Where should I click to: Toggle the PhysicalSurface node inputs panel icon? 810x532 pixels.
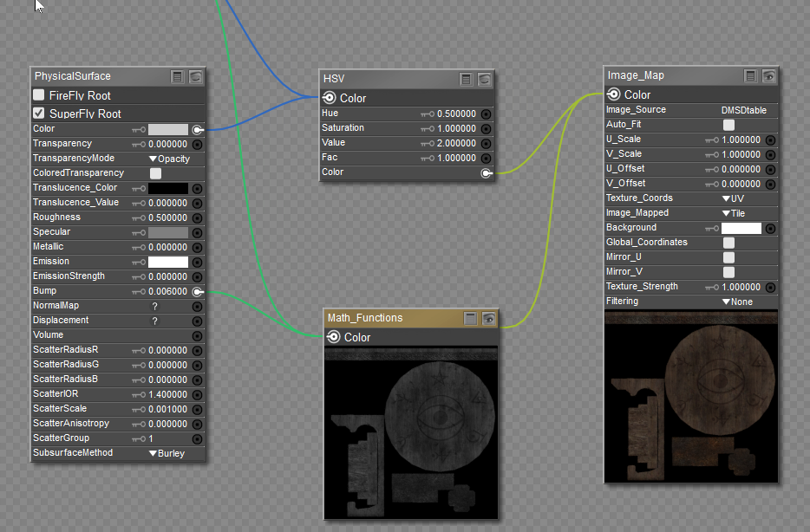pyautogui.click(x=177, y=77)
